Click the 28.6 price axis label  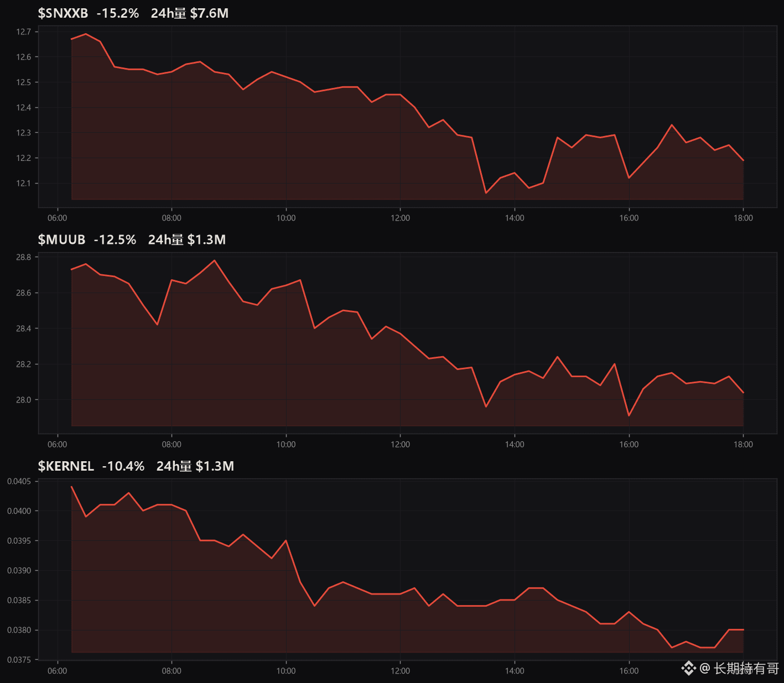click(24, 293)
